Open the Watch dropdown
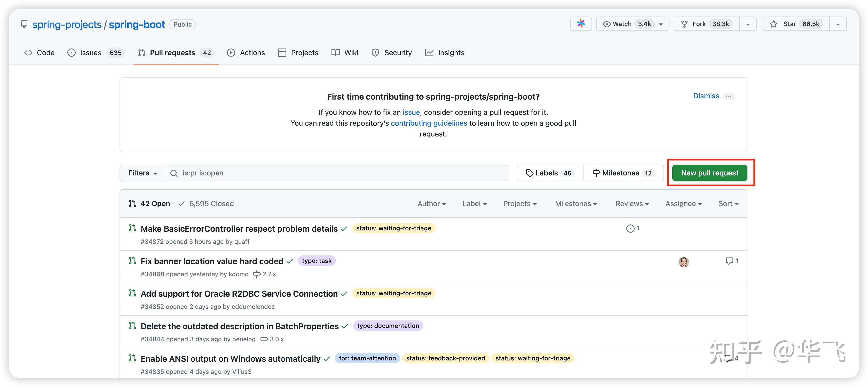 point(633,23)
